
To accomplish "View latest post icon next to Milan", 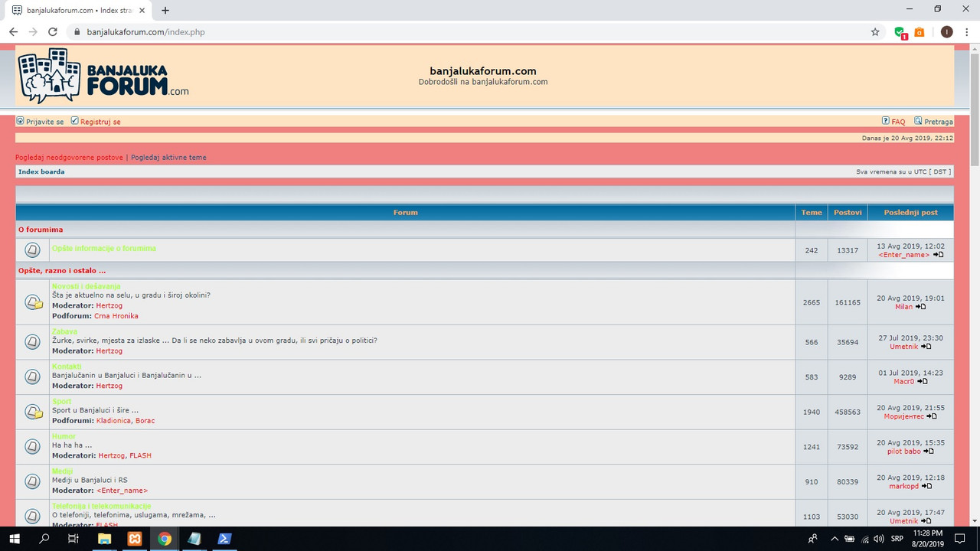I will 921,307.
